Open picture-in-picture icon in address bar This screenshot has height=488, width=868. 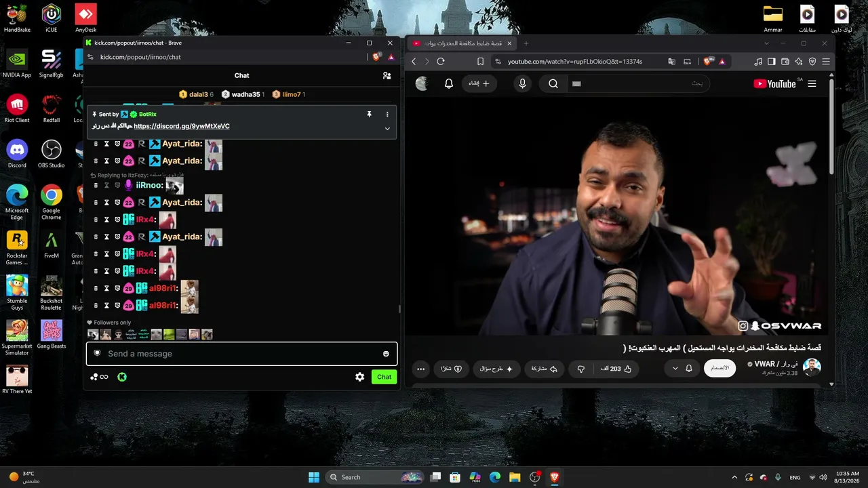click(687, 62)
